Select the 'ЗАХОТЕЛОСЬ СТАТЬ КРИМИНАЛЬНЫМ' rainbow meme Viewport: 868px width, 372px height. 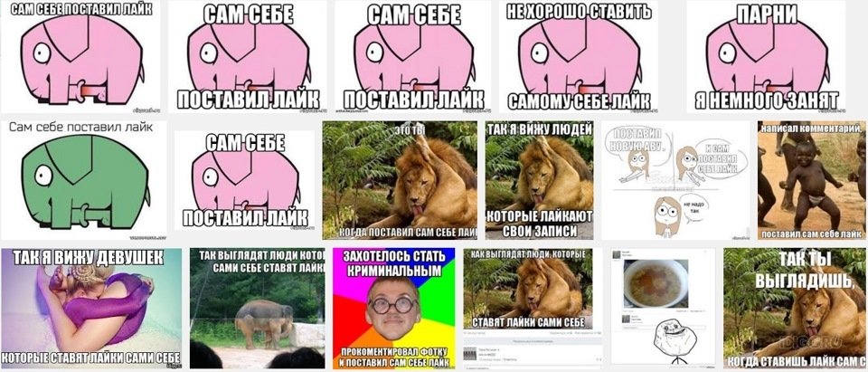click(x=393, y=309)
